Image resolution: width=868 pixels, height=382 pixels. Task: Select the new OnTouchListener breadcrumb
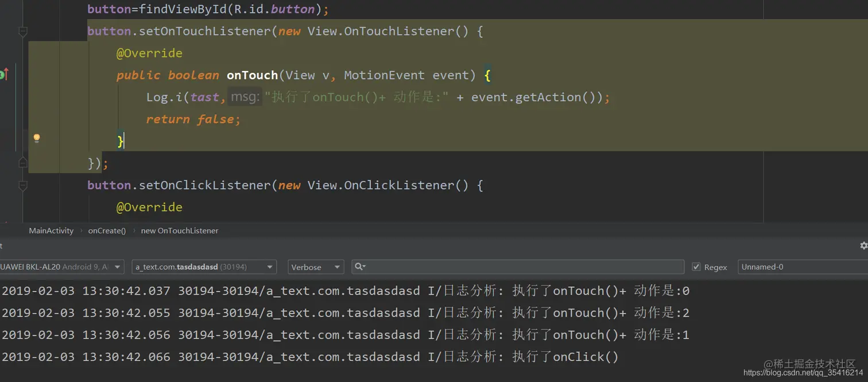(x=180, y=231)
